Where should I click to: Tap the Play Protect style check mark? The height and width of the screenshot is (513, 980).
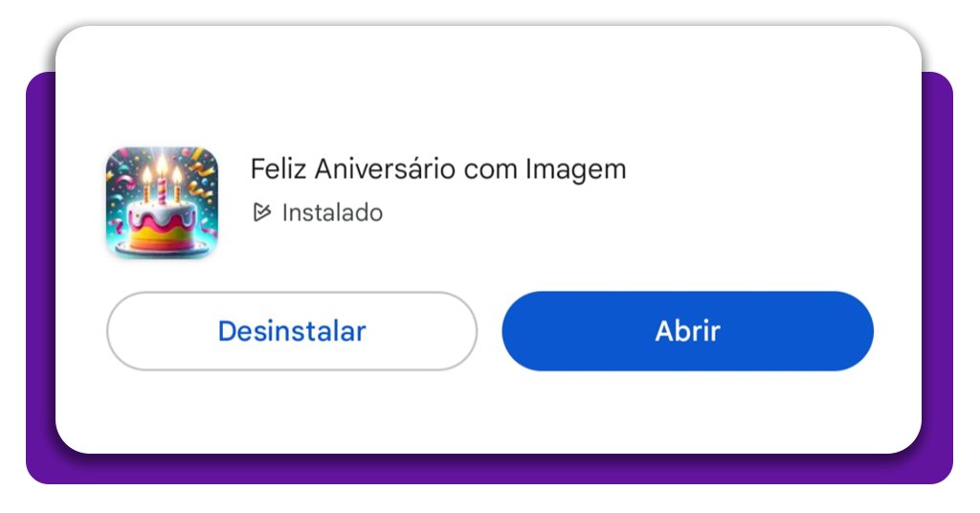click(x=261, y=212)
